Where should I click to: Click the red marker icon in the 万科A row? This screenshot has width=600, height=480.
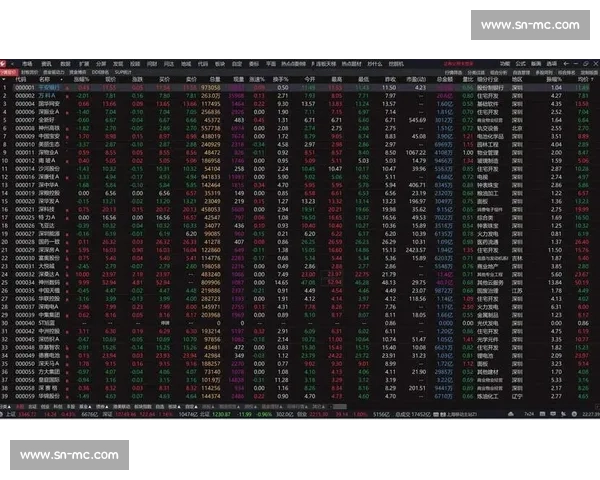tap(67, 96)
